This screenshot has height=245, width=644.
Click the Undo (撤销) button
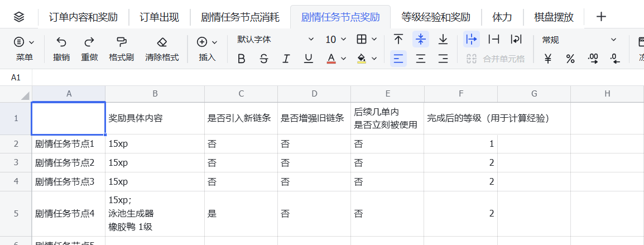click(x=61, y=49)
